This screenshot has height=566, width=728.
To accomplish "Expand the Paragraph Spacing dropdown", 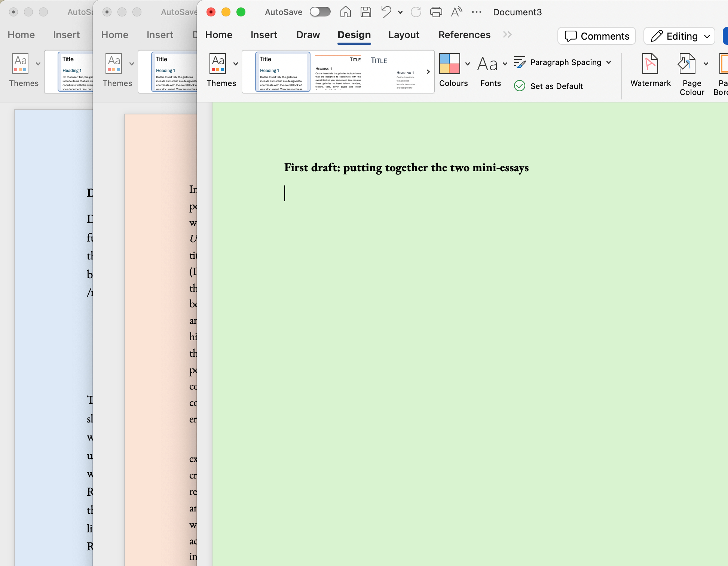I will [608, 62].
